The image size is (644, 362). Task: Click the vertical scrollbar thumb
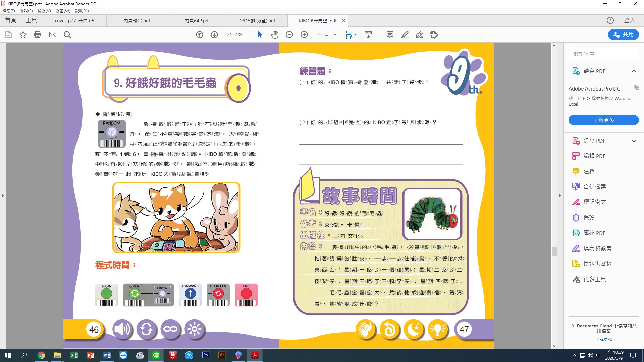[x=554, y=252]
